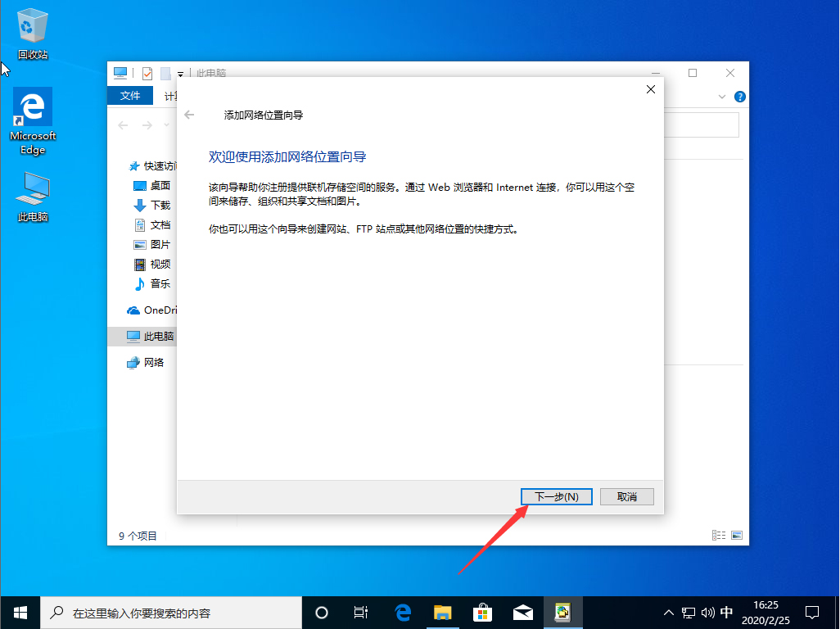Open Task View on the taskbar
The image size is (840, 629).
point(360,612)
